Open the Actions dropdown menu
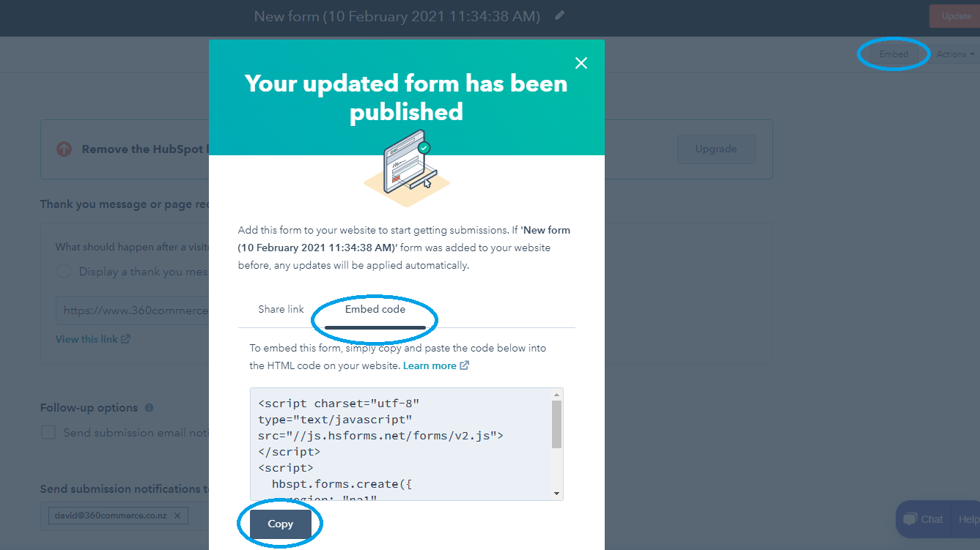Viewport: 980px width, 550px height. [x=955, y=54]
